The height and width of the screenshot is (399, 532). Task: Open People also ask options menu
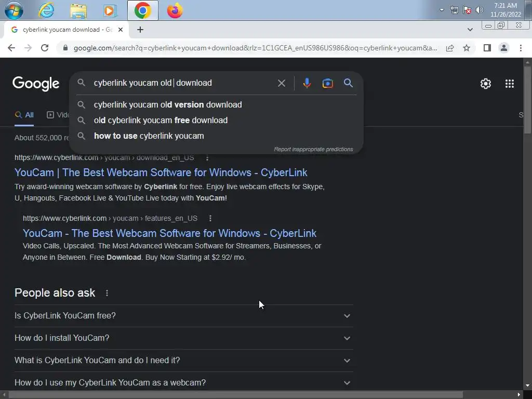(x=107, y=293)
